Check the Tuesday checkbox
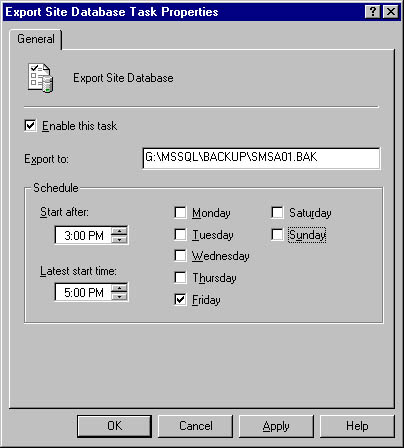 [x=180, y=235]
